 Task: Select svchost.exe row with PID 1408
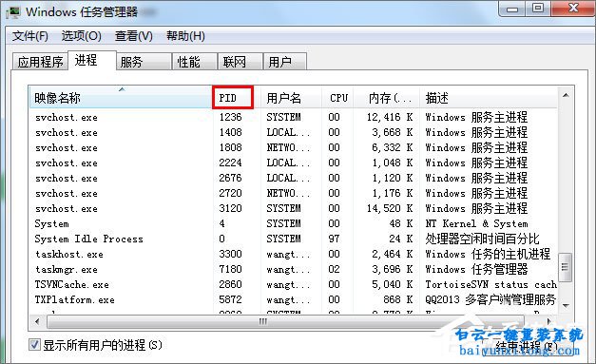pos(293,132)
